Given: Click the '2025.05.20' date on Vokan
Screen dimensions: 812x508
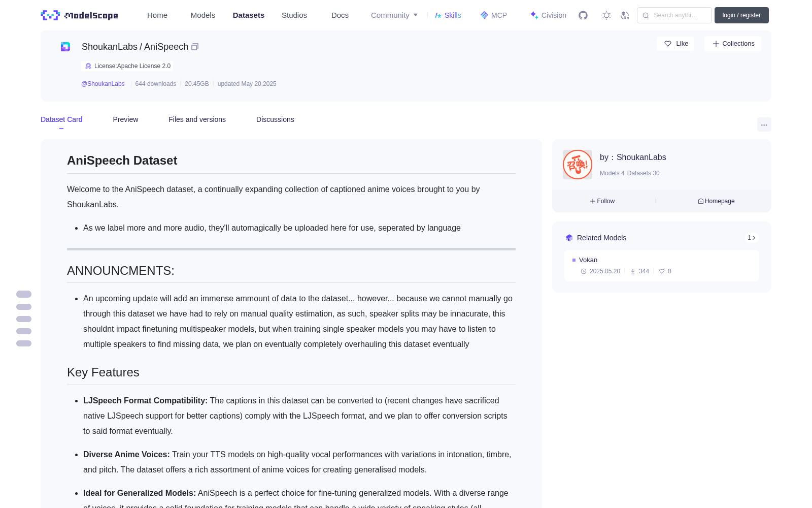Looking at the screenshot, I should (605, 271).
